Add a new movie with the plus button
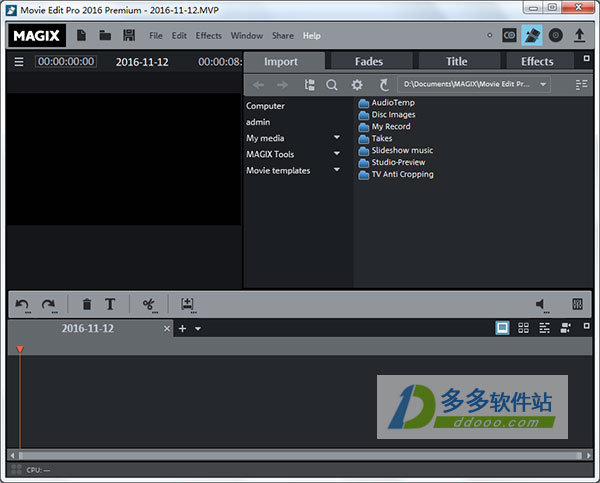 [x=183, y=329]
